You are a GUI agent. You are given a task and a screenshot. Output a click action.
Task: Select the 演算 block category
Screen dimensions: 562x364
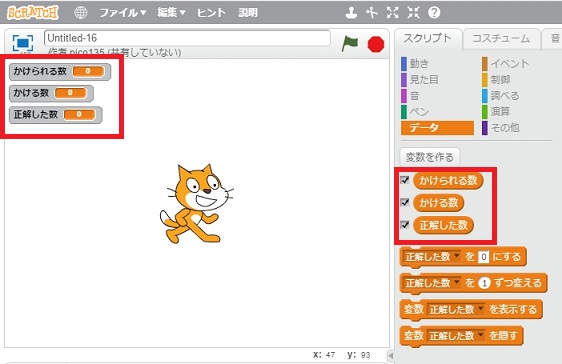(x=496, y=112)
